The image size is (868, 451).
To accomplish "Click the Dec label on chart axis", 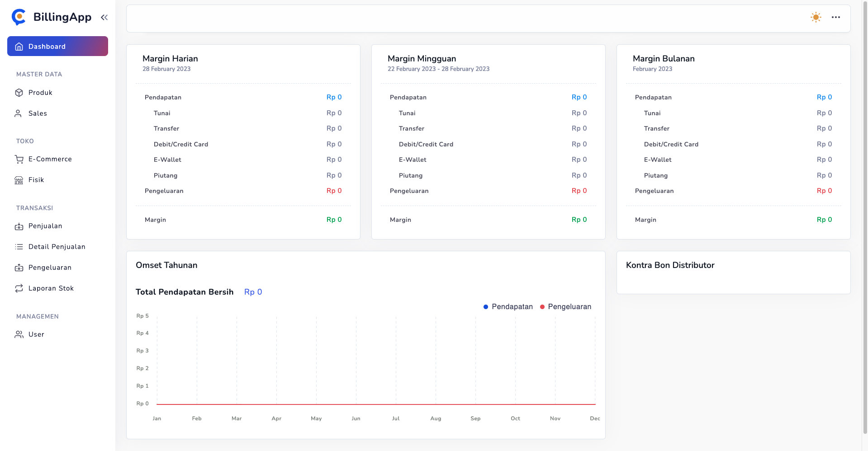I will (595, 418).
